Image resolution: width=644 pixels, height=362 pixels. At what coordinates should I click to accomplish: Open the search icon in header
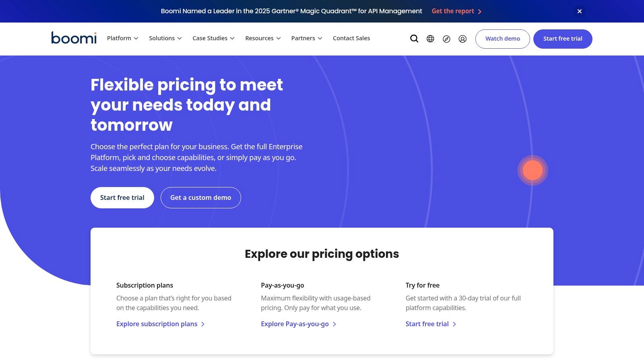pos(414,39)
